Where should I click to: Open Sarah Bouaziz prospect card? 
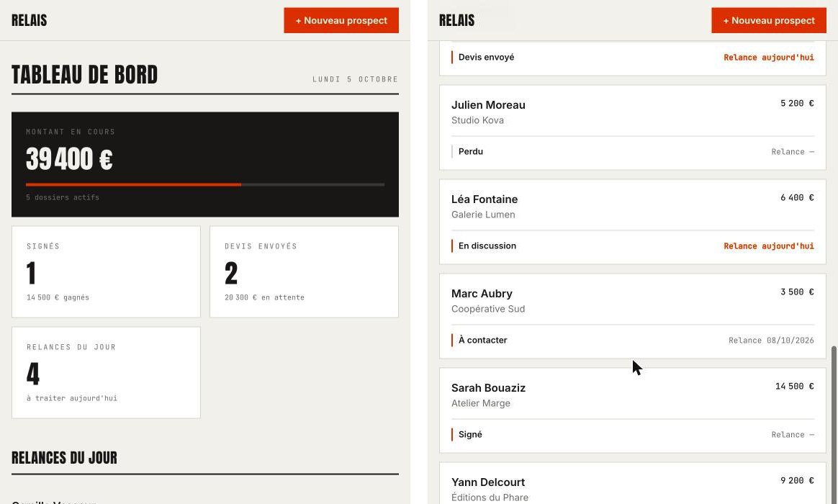pos(633,410)
